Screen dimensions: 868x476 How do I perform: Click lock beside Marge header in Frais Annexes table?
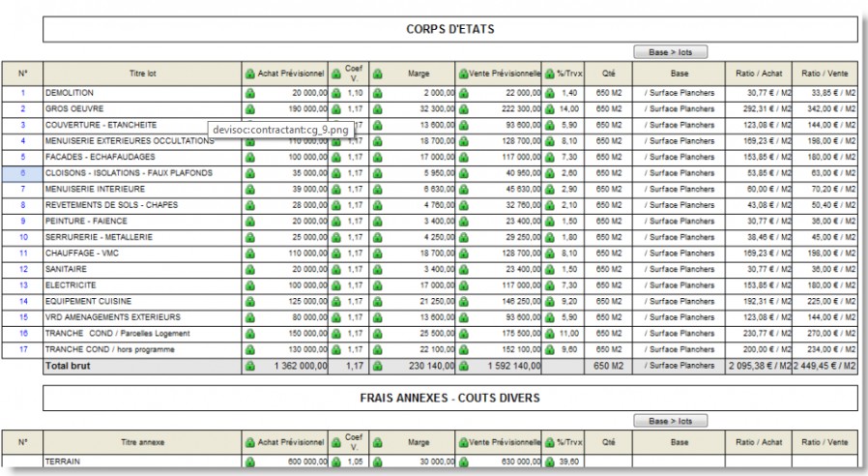pyautogui.click(x=378, y=443)
